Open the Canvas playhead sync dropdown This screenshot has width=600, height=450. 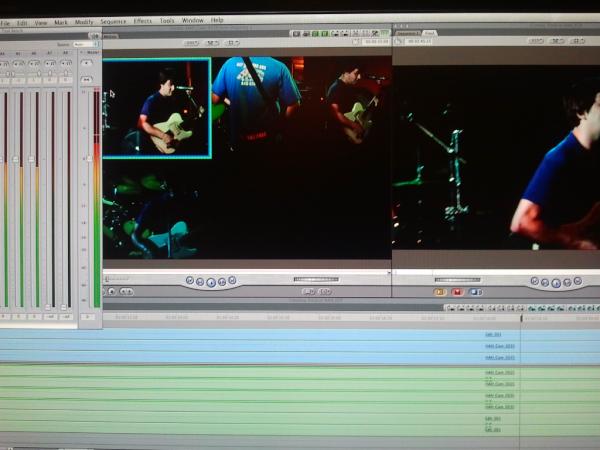point(557,41)
